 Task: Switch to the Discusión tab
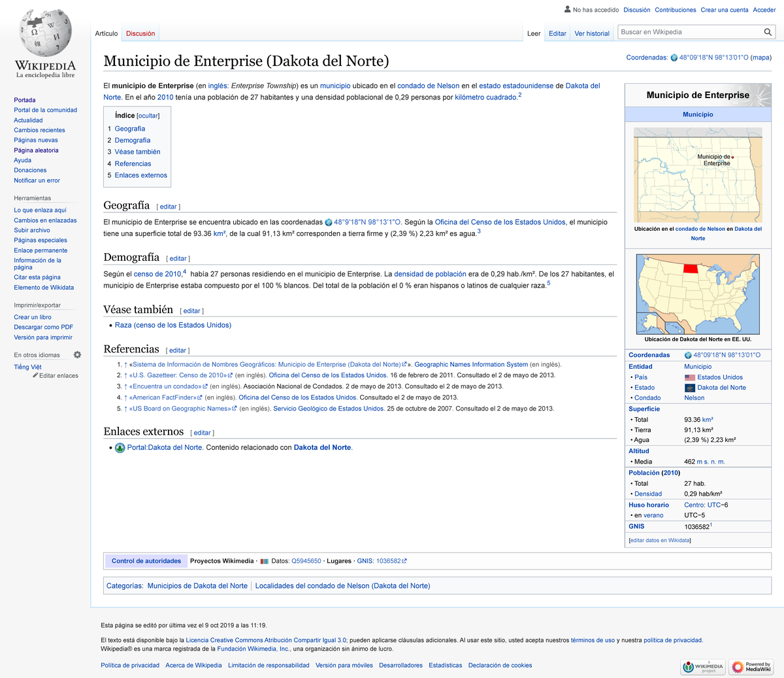(x=140, y=33)
